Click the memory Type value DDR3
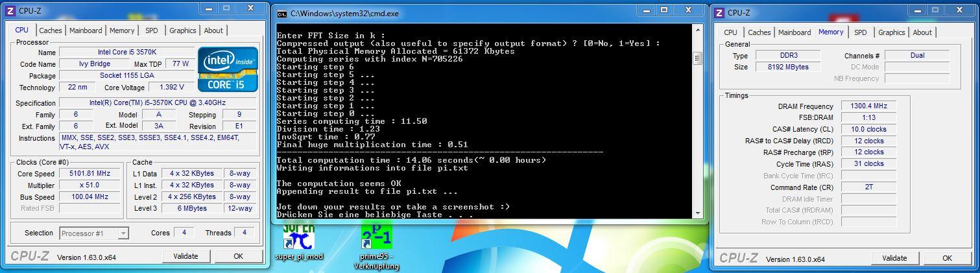The width and height of the screenshot is (980, 273). (x=788, y=55)
